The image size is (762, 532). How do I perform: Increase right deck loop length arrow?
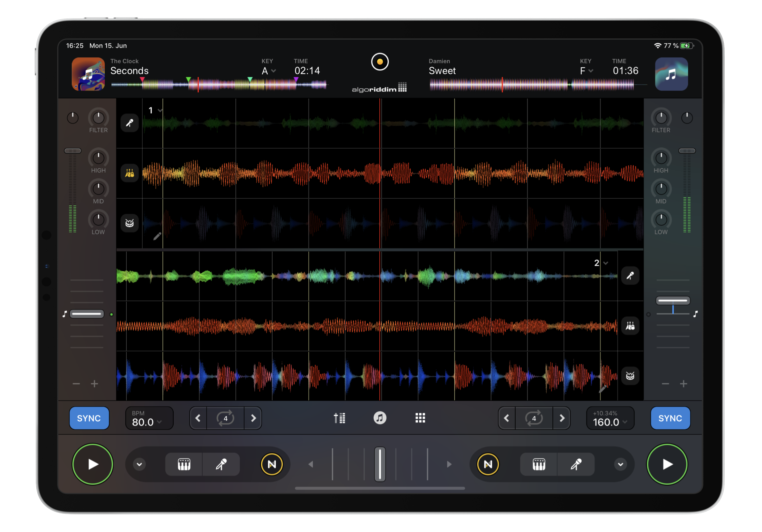[562, 418]
